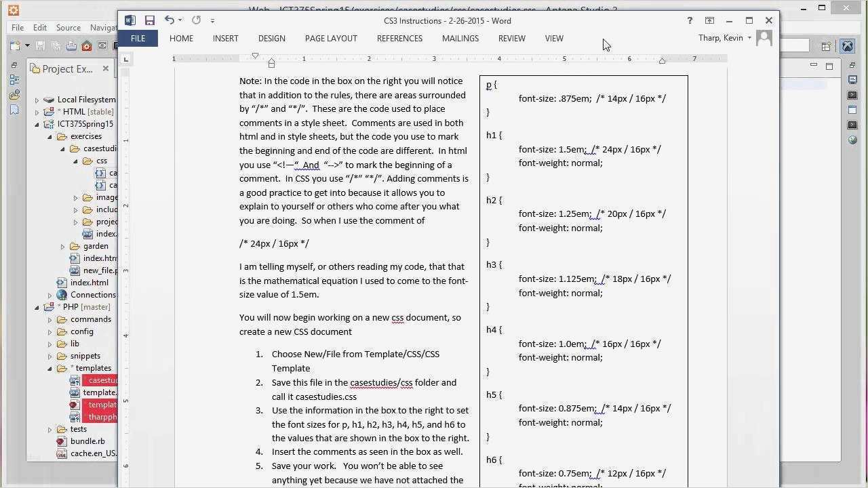Close the Project Explorer tab
Image resolution: width=868 pixels, height=488 pixels.
pos(106,68)
